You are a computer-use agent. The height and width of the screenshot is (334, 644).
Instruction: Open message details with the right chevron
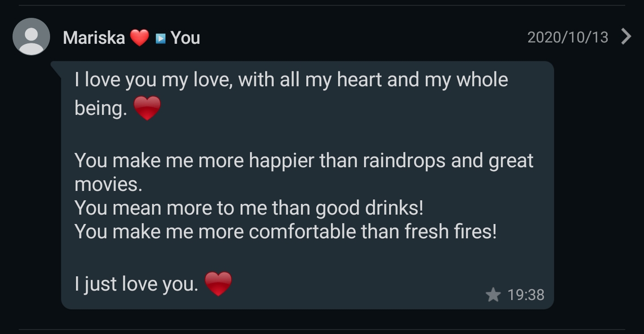pyautogui.click(x=627, y=37)
